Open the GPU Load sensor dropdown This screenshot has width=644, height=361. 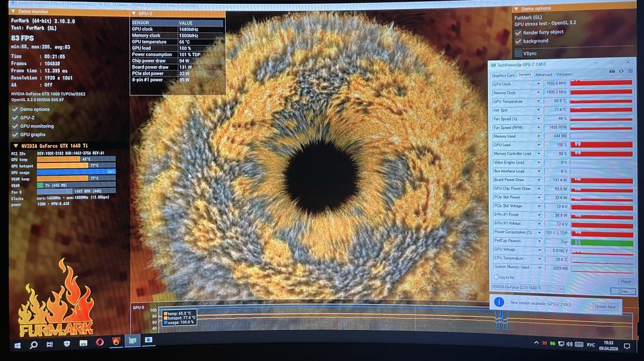pyautogui.click(x=538, y=145)
